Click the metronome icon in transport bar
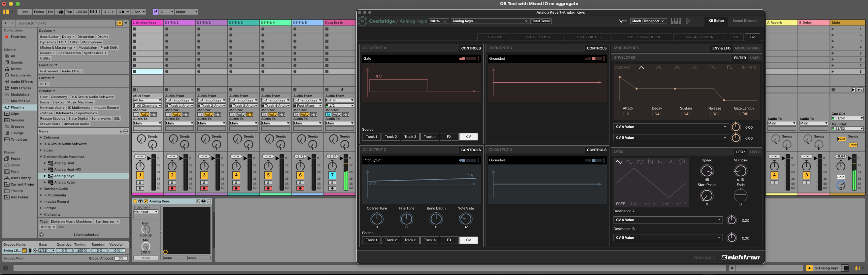Viewport: 868px width, 275px height. (121, 12)
